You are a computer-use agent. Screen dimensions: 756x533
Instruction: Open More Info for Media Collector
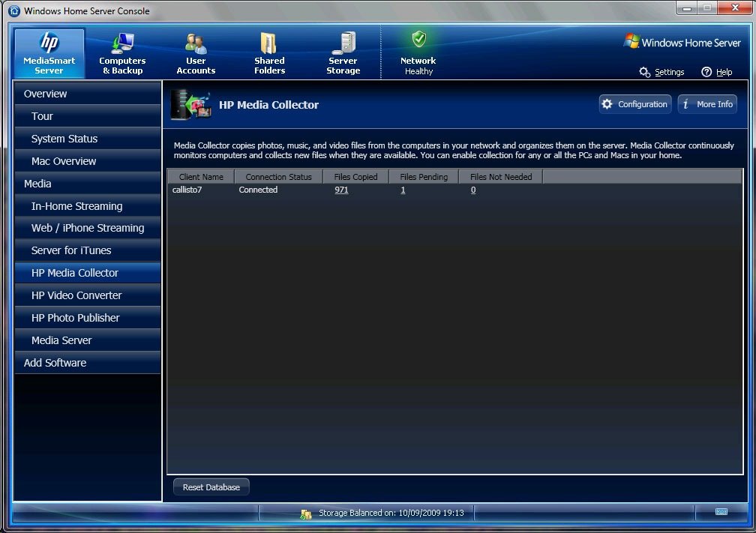coord(707,104)
